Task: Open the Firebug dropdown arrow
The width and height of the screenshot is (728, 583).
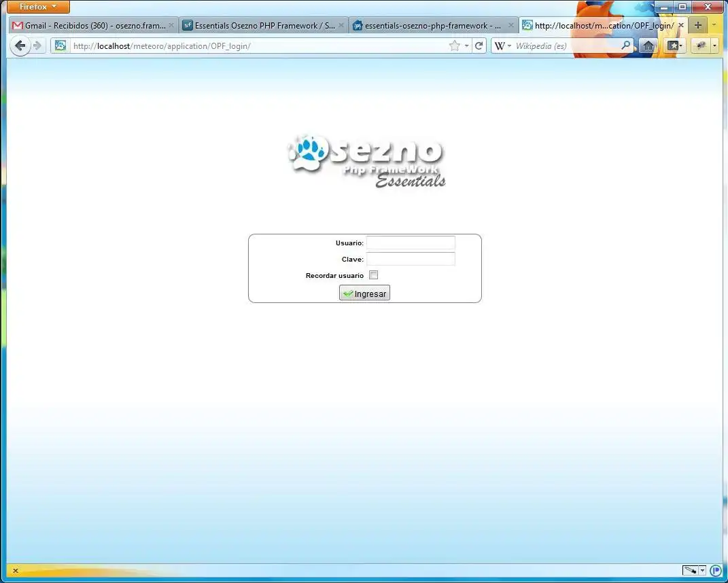Action: click(714, 46)
